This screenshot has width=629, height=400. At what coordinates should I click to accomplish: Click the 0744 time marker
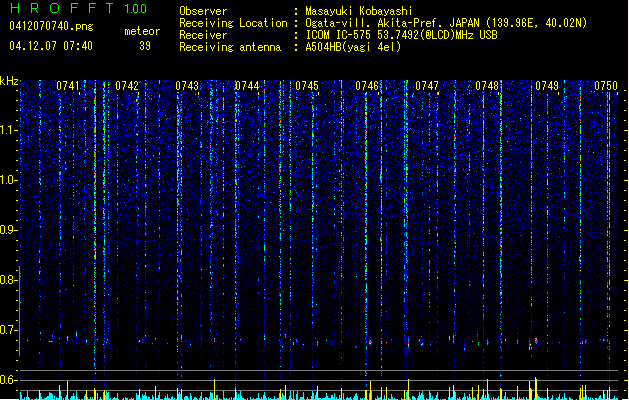[247, 86]
